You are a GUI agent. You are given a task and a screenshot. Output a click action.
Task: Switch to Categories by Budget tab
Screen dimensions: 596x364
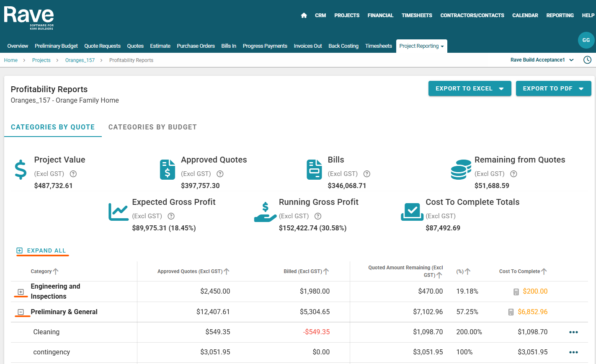[x=152, y=127]
